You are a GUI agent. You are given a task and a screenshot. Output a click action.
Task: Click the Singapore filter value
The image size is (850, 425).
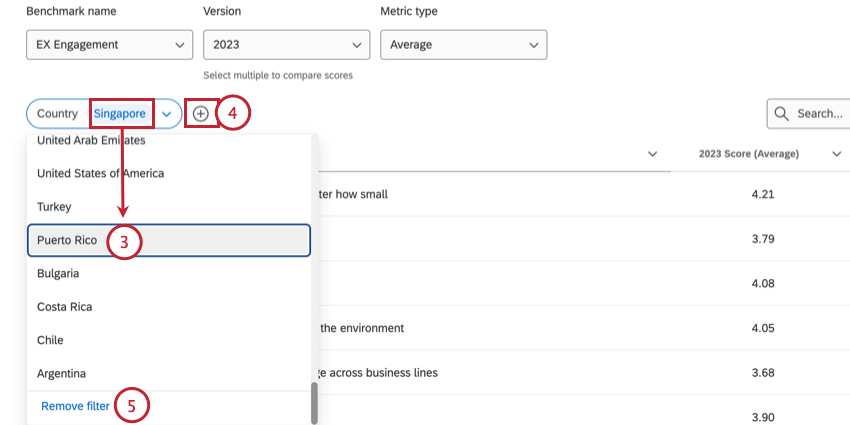click(x=120, y=114)
